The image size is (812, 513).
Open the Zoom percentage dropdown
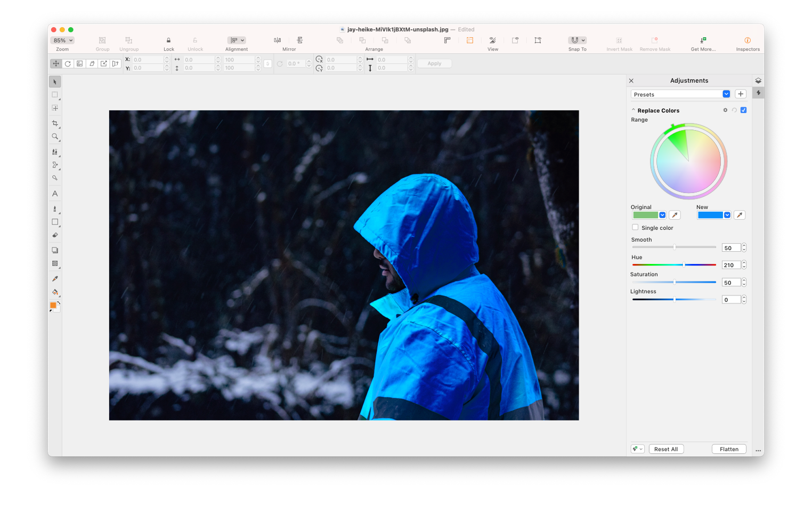(x=62, y=40)
